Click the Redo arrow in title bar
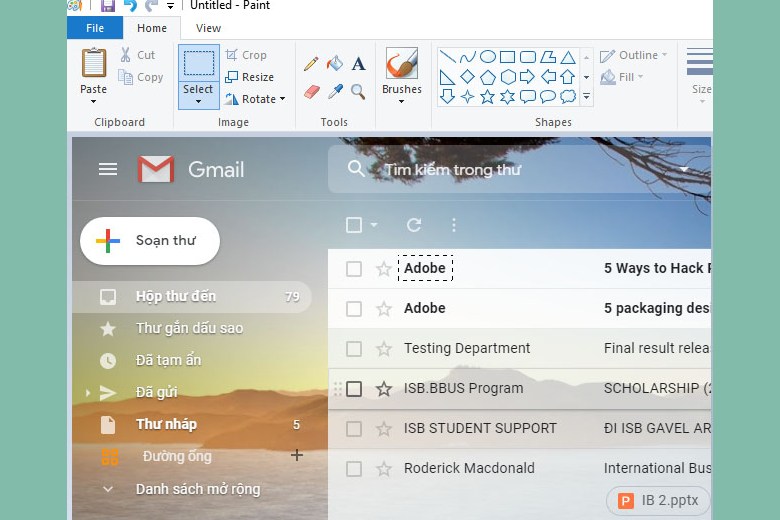This screenshot has width=780, height=520. pos(152,5)
